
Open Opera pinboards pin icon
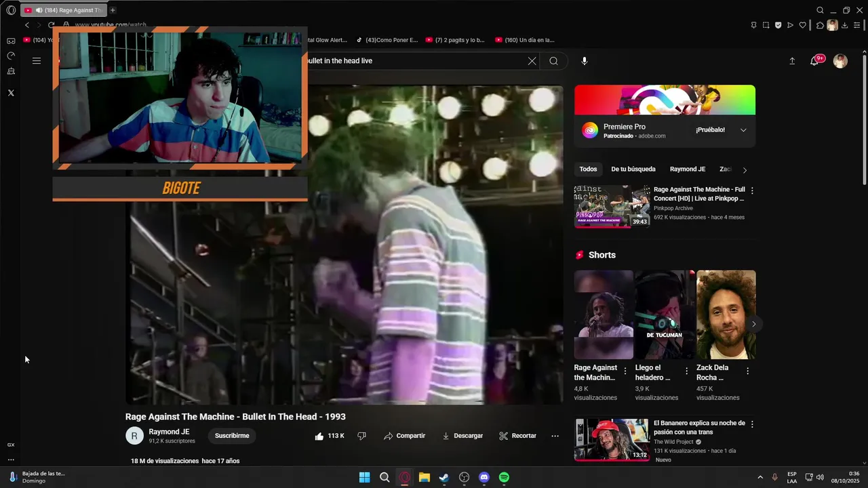pyautogui.click(x=753, y=25)
